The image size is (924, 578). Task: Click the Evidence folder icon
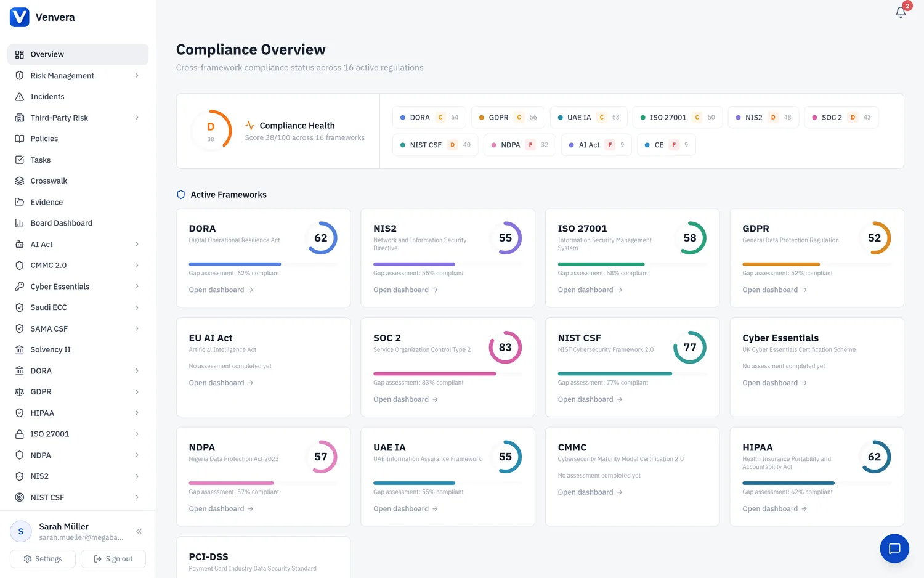(20, 202)
